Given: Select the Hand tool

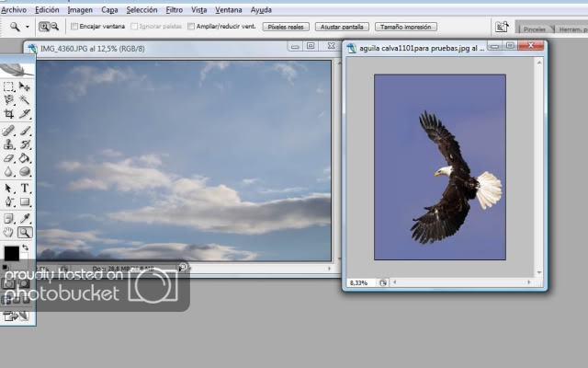Looking at the screenshot, I should coord(9,233).
